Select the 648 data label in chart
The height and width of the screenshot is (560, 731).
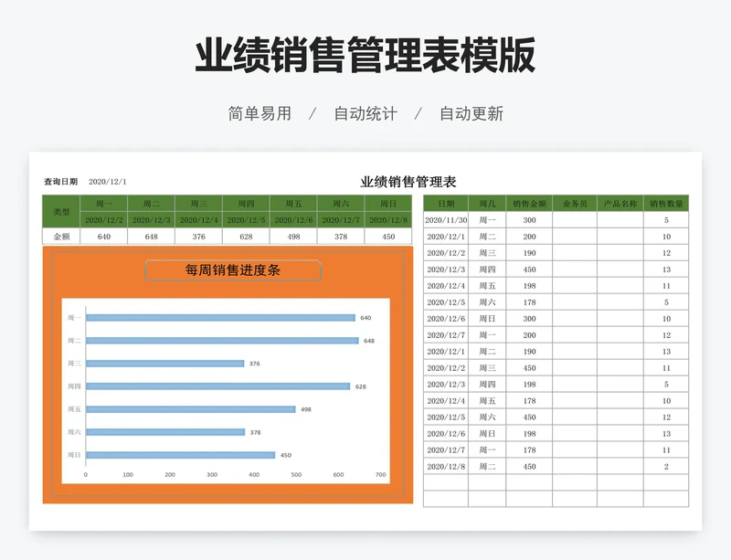[369, 341]
